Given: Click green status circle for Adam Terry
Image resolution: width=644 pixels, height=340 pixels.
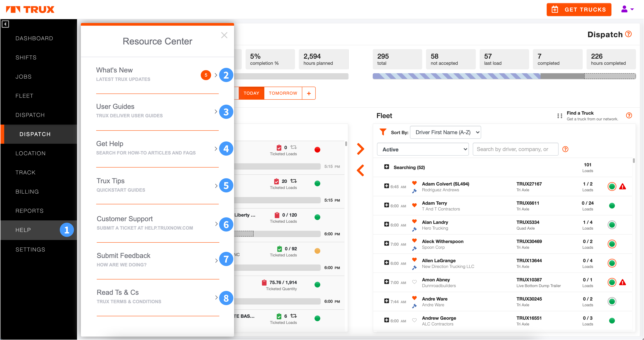Looking at the screenshot, I should [x=612, y=206].
